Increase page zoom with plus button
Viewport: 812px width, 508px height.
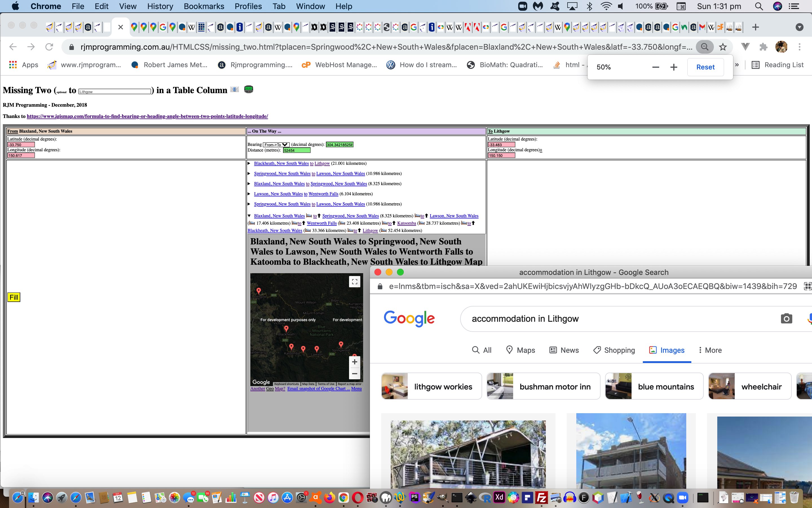point(674,67)
